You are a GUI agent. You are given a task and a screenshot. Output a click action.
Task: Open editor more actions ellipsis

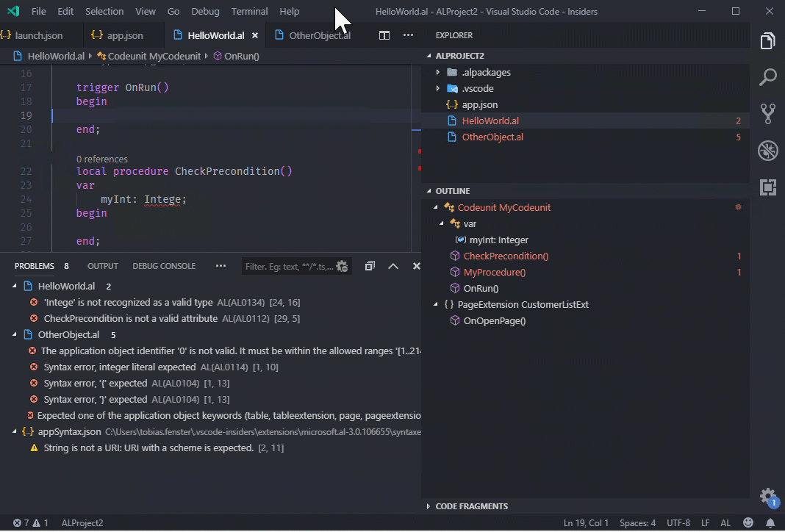pyautogui.click(x=408, y=35)
